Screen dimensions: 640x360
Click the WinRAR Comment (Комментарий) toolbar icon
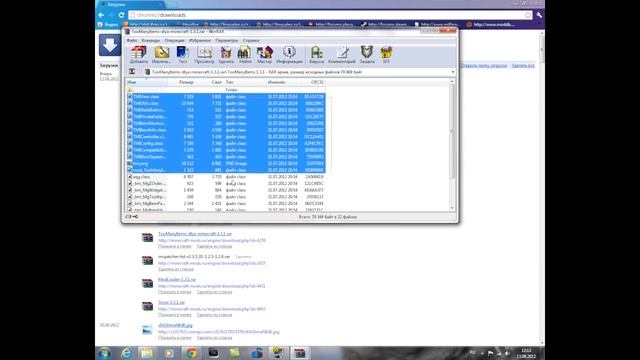[342, 54]
